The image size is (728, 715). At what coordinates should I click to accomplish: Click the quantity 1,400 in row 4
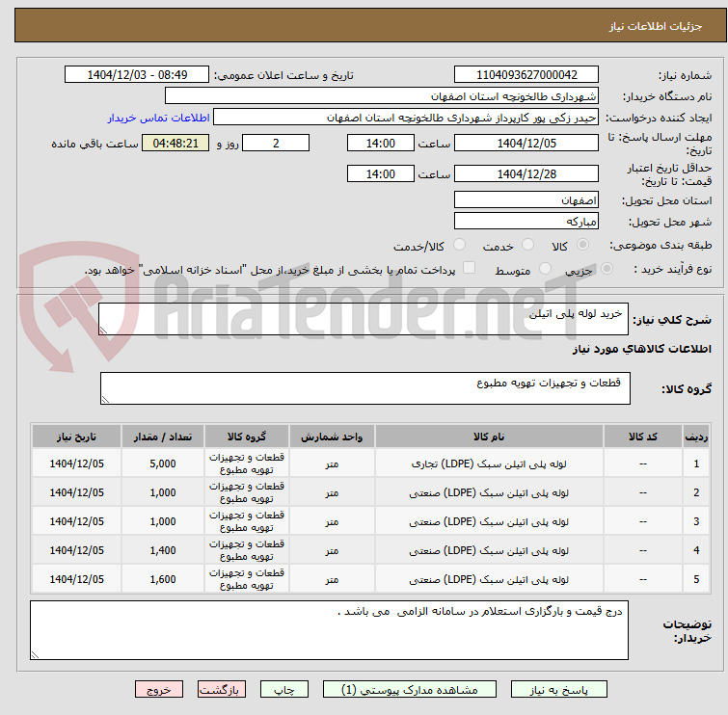click(163, 550)
